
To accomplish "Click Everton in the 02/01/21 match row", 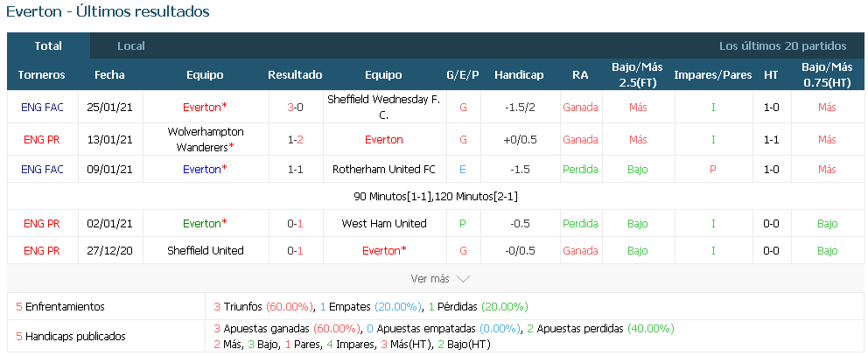I will pos(206,224).
